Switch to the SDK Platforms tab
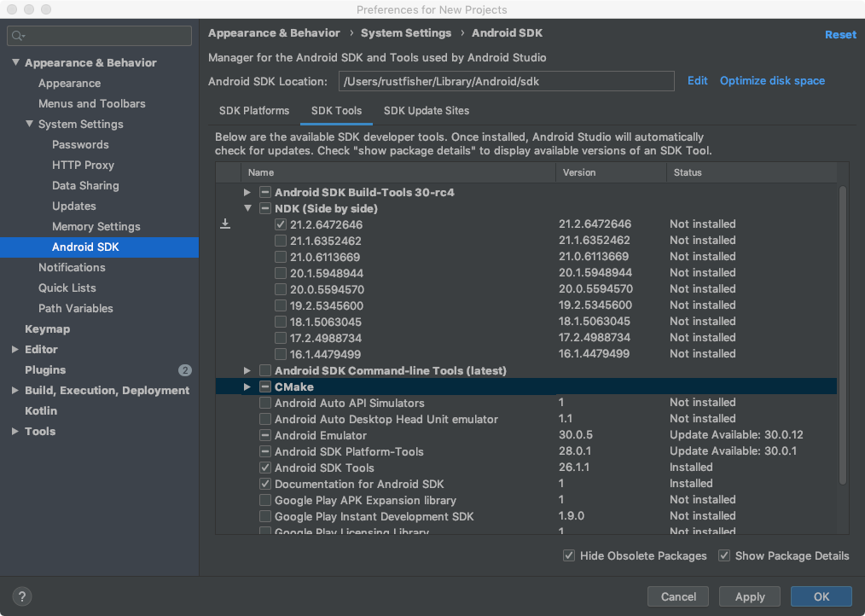This screenshot has width=865, height=616. coord(254,110)
